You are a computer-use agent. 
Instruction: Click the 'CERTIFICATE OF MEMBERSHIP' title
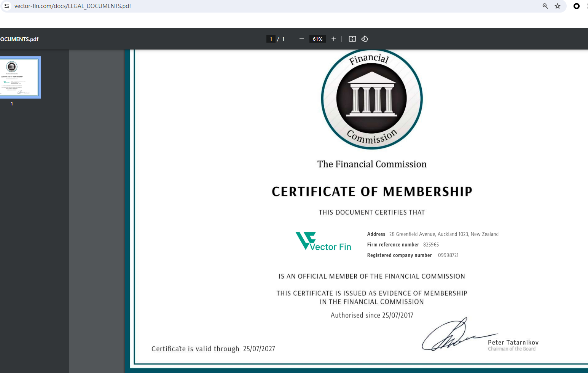coord(372,191)
